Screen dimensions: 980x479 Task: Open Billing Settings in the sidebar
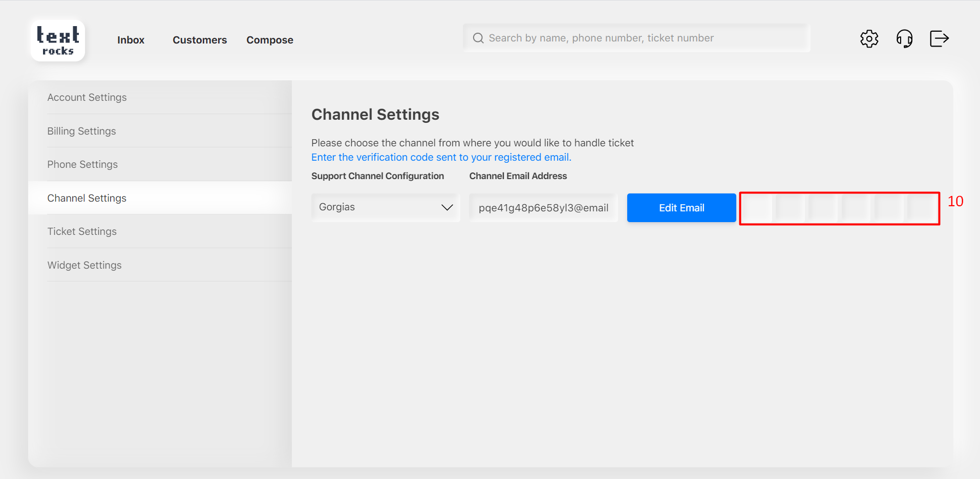(82, 131)
